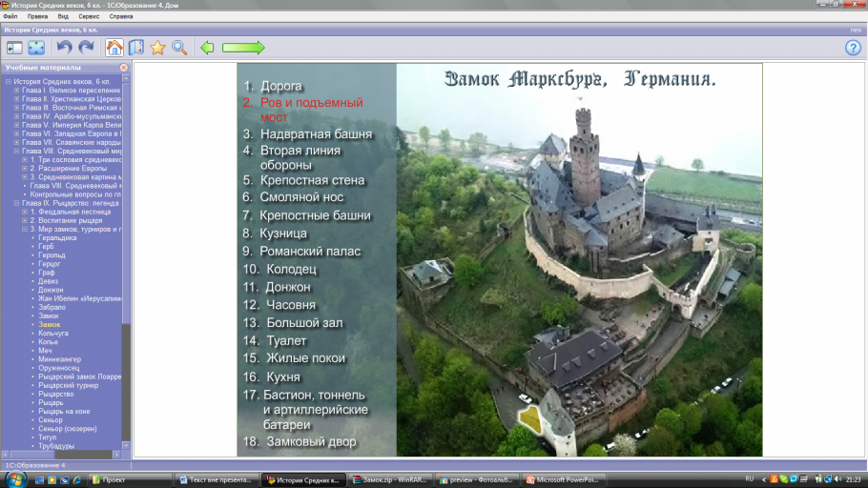
Task: Go forward with the long green right arrow
Action: 242,48
